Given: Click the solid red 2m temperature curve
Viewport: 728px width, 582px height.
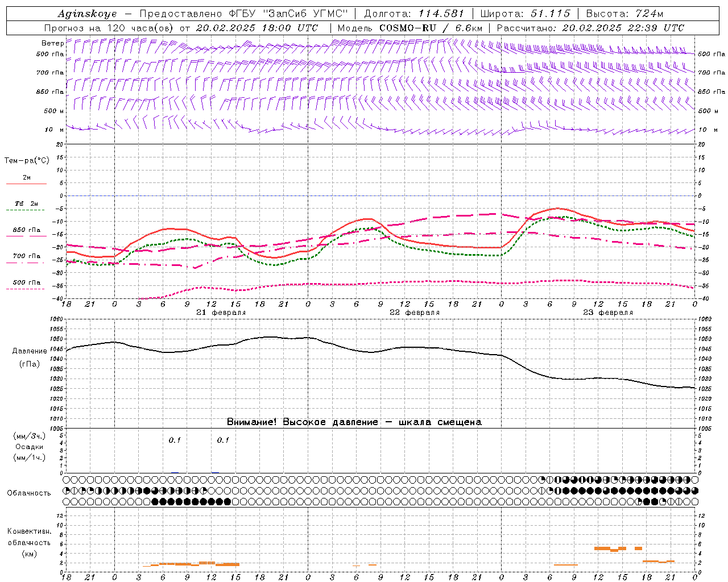Looking at the screenshot, I should 380,233.
